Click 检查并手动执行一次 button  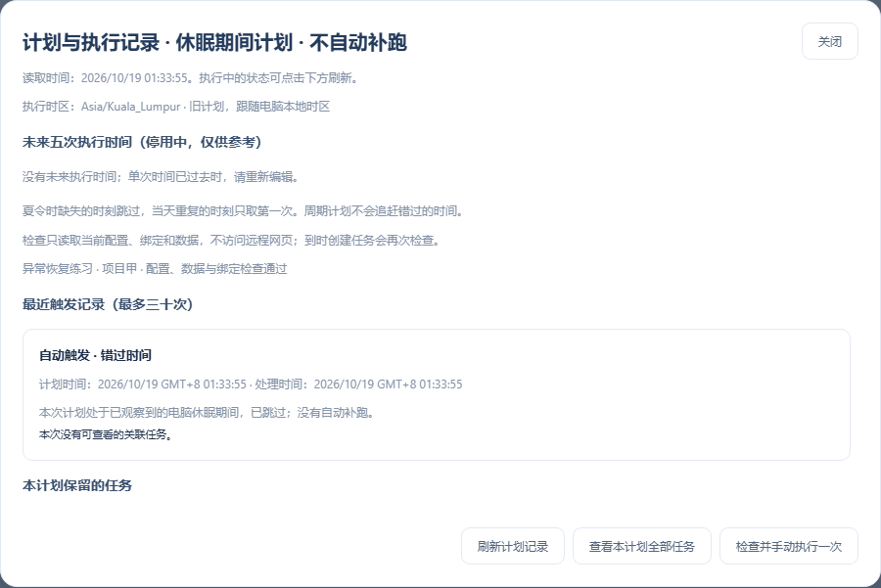pos(788,546)
